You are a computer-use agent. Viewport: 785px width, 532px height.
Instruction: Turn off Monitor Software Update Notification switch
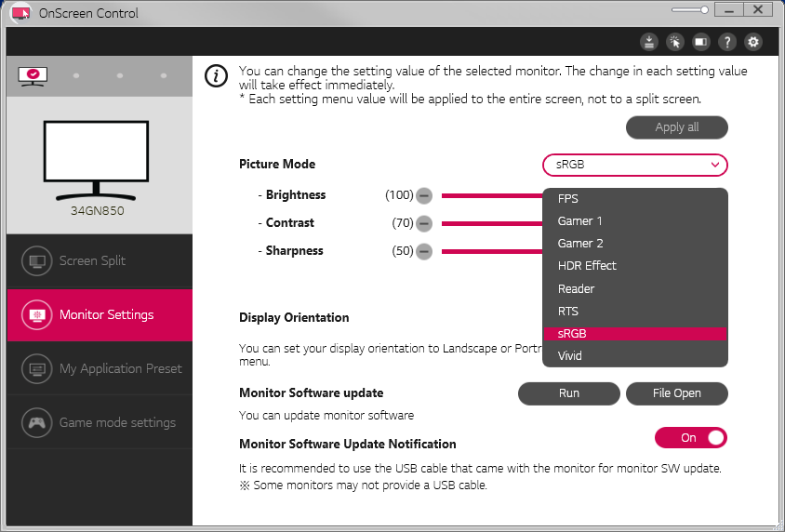coord(691,438)
